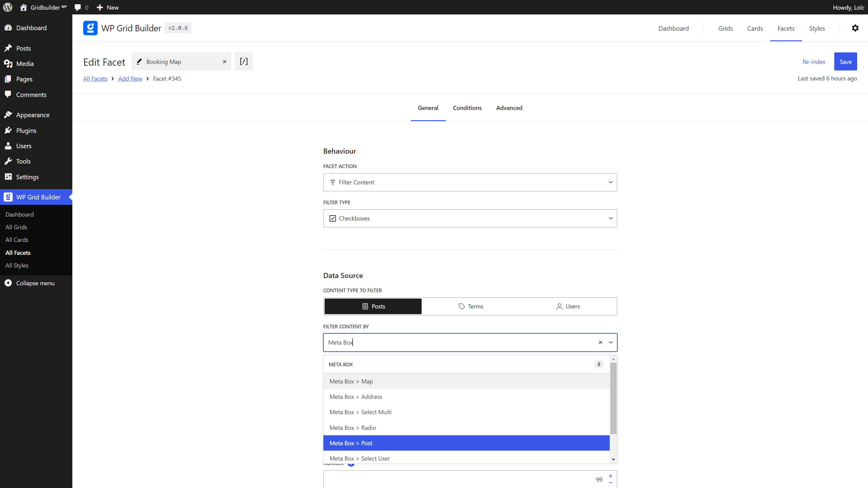Click the Appearance paintbrush icon in sidebar
868x488 pixels.
pos(8,114)
